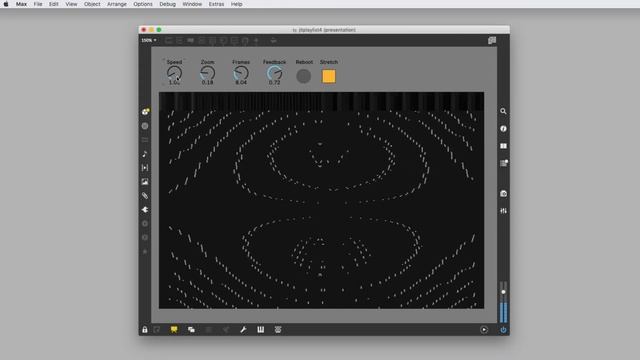Click the round play button in the bottom toolbar
The width and height of the screenshot is (640, 360).
[x=484, y=329]
